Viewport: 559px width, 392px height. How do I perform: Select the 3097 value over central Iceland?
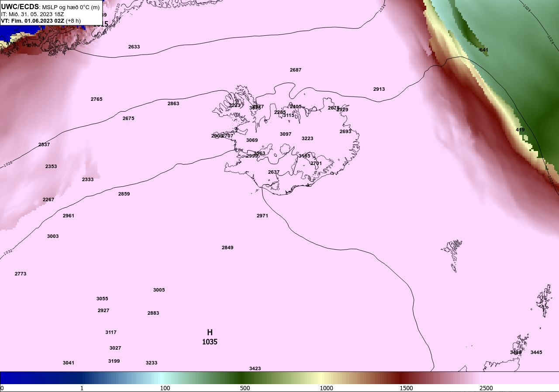coord(286,134)
